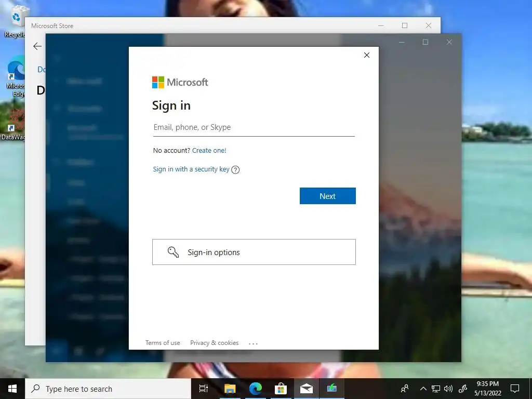Minimize the dimmed Mail window
Screen dimensions: 532x399
click(402, 42)
